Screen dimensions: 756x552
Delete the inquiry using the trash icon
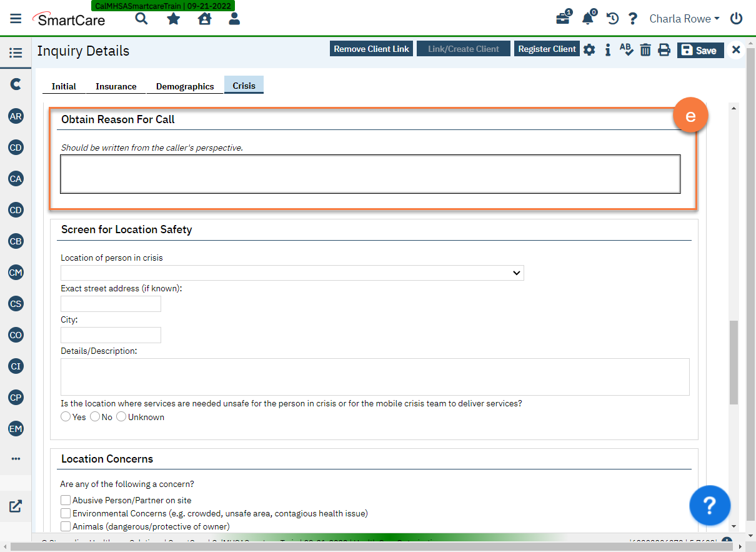645,49
